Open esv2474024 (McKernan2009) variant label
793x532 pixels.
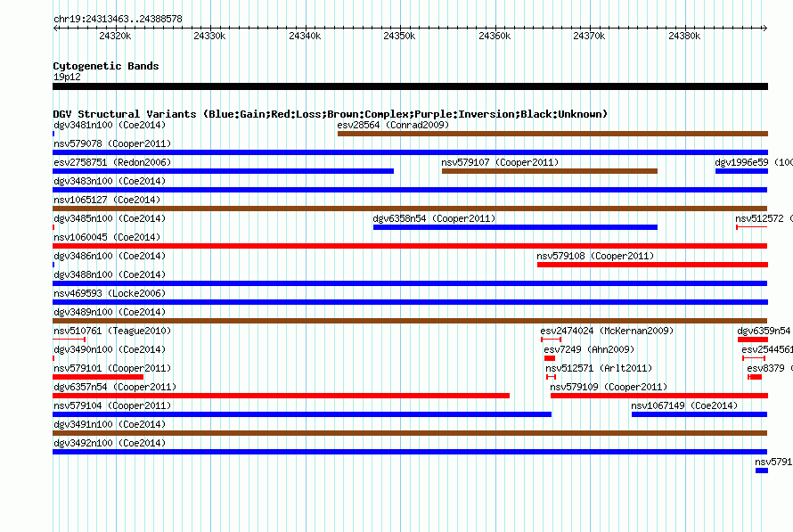click(x=607, y=331)
